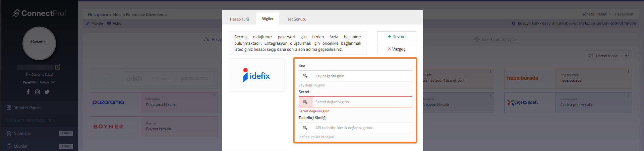The width and height of the screenshot is (644, 151).
Task: Click the connectprof.1ticaret.com account text
Action: (x=444, y=80)
